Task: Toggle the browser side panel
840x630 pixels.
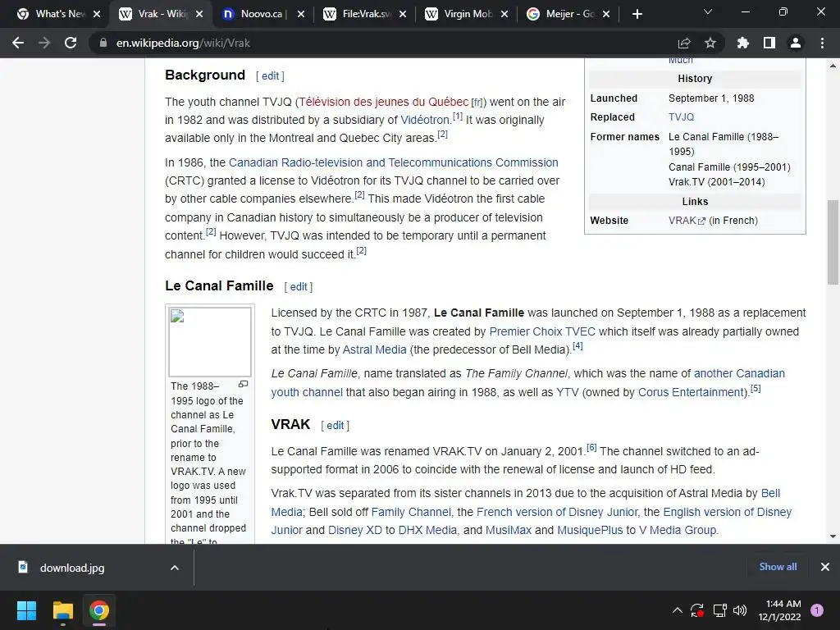Action: pos(769,43)
